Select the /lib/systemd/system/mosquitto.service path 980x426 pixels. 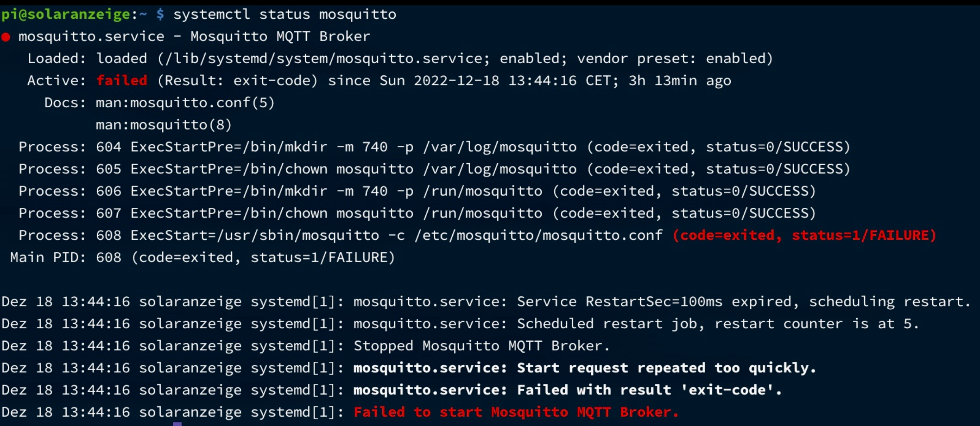pos(324,58)
